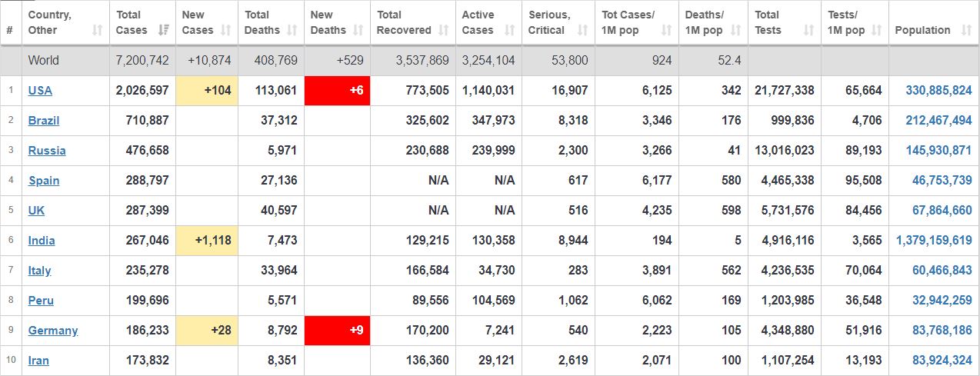Screen dimensions: 980x376
Task: Select Iran total recovered 136,360
Action: 428,360
